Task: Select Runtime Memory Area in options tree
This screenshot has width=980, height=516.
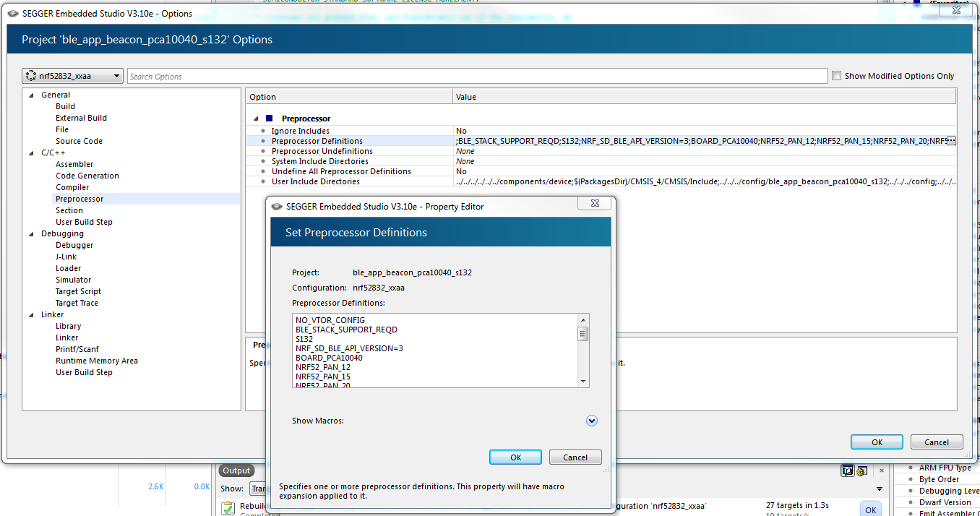Action: tap(97, 361)
